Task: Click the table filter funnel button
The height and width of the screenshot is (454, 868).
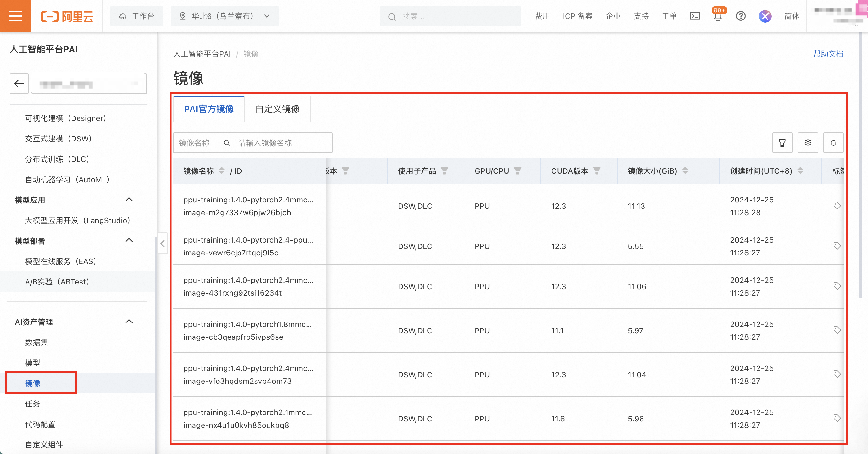Action: [782, 143]
